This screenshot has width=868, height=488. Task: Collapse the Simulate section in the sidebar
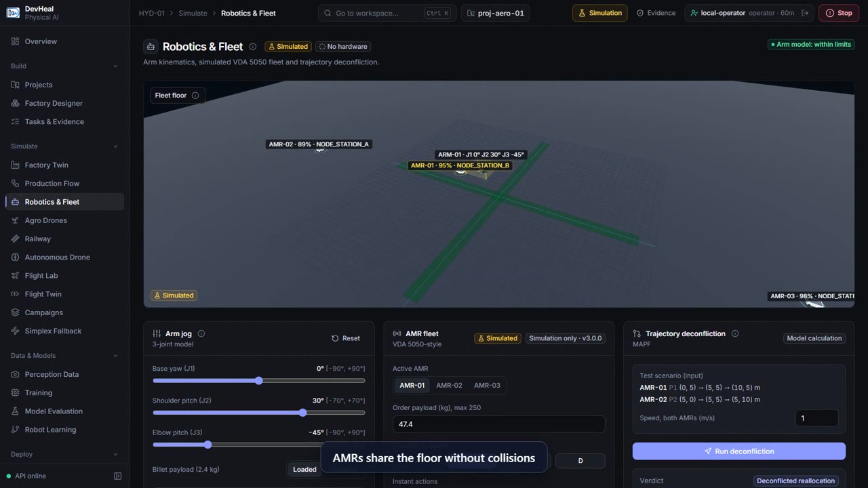click(64, 146)
